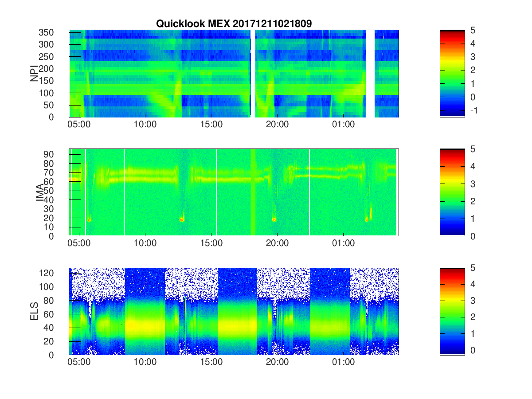Click "05:00" time label under NPI plot
This screenshot has height=399, width=532.
point(79,125)
